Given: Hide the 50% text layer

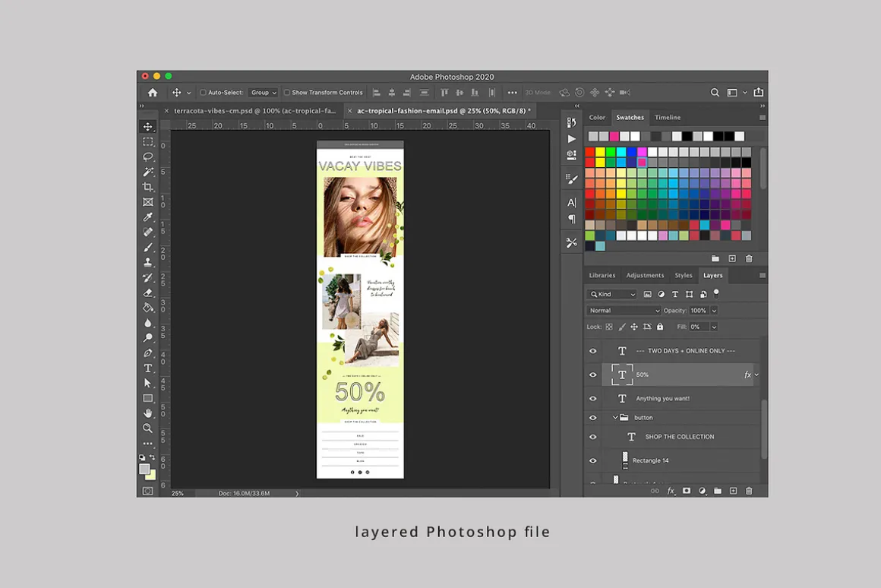Looking at the screenshot, I should coord(592,375).
